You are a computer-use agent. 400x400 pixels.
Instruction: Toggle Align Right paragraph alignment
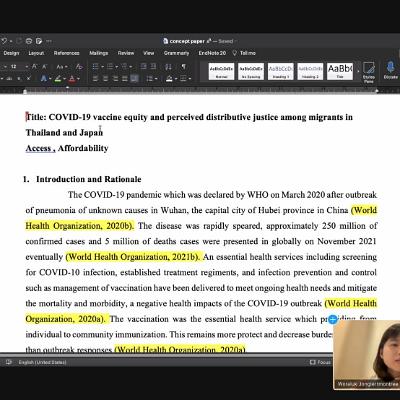[115, 78]
